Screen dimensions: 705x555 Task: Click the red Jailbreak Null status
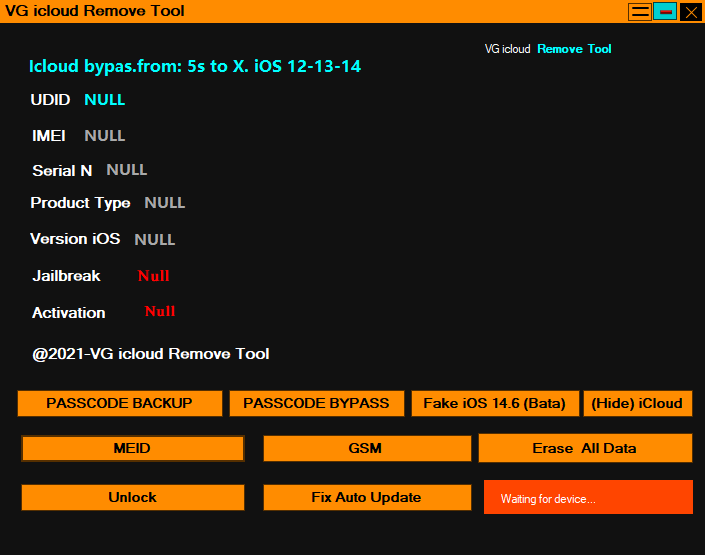pyautogui.click(x=153, y=276)
